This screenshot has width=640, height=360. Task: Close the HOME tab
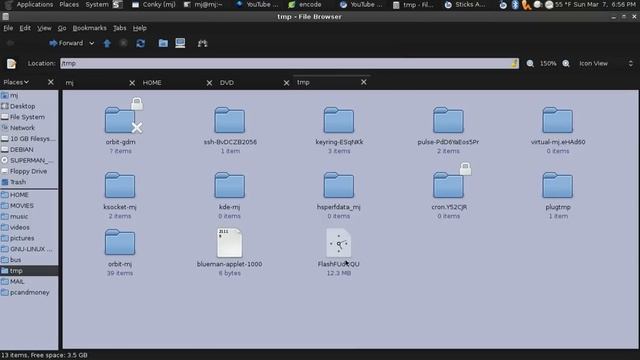(x=209, y=83)
